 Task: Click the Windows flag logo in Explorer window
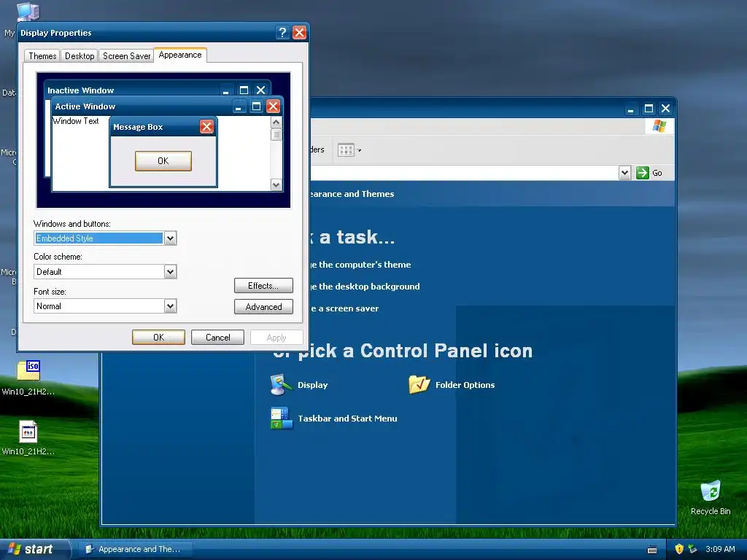659,126
